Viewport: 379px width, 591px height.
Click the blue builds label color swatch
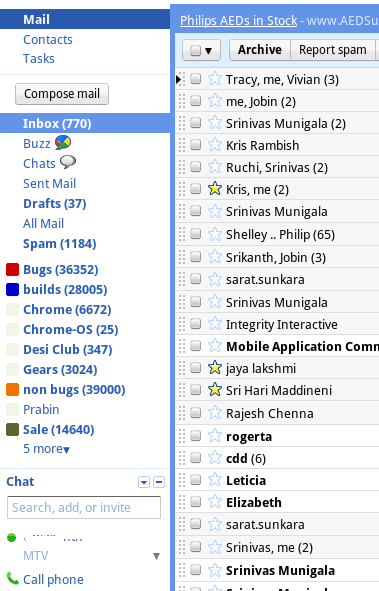pos(12,289)
